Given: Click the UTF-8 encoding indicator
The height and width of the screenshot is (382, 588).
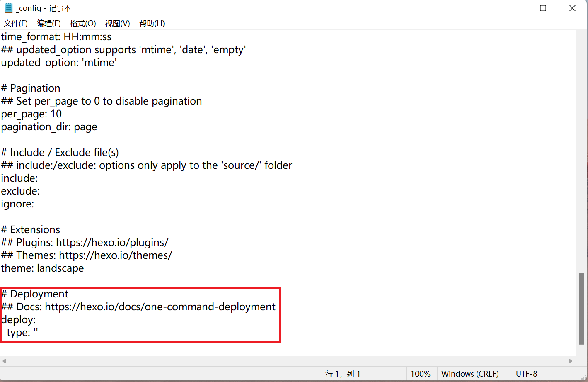Looking at the screenshot, I should 526,374.
